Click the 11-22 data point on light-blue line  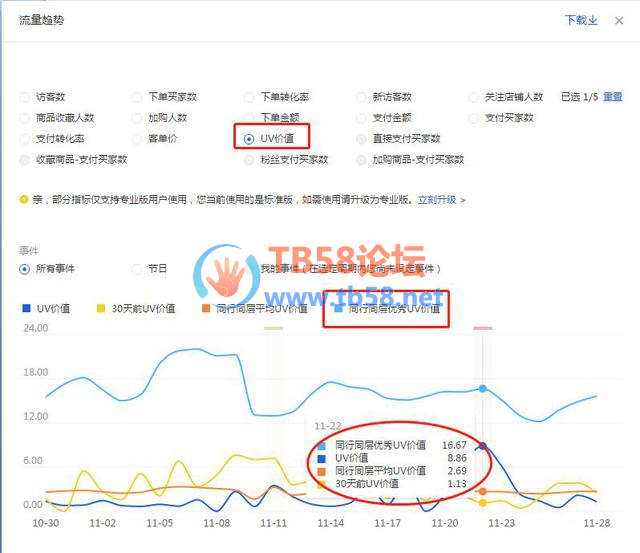(483, 388)
